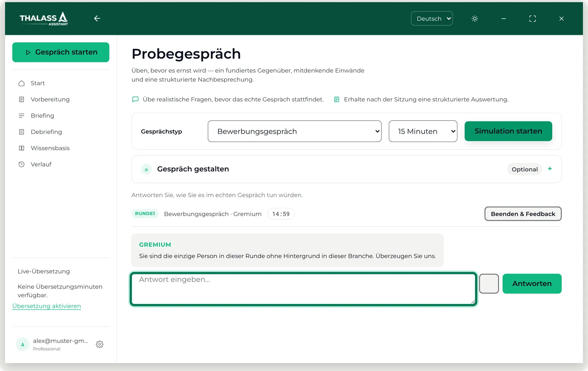The width and height of the screenshot is (588, 371).
Task: Click Keine Übersetzungsminuten verfügbar text
Action: (x=60, y=291)
